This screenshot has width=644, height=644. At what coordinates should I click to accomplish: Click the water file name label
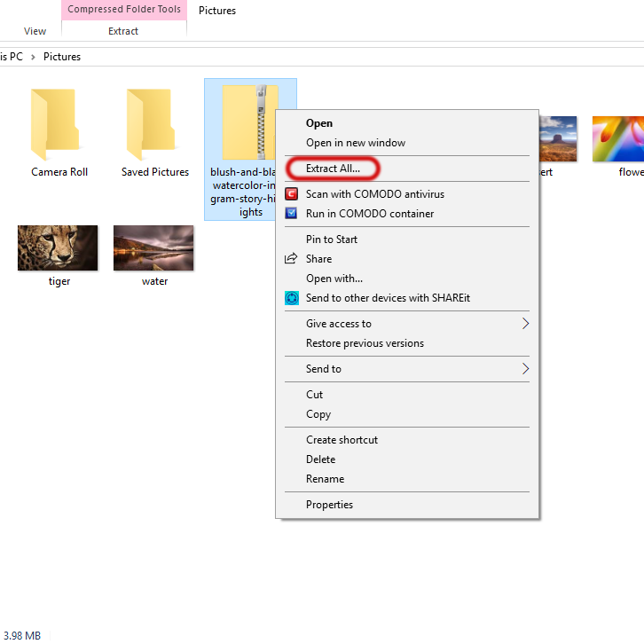(155, 281)
